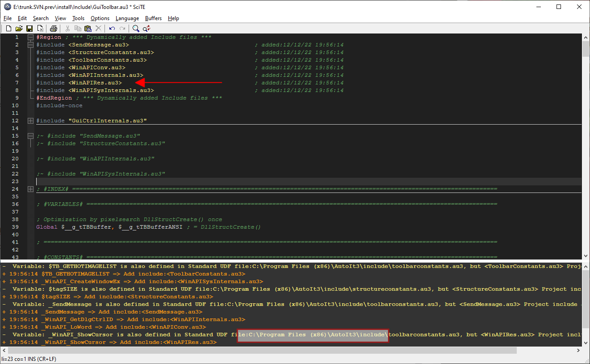Click the output pane horizontal scrollbar thumb
Viewport: 590px width, 364px height.
[262, 350]
